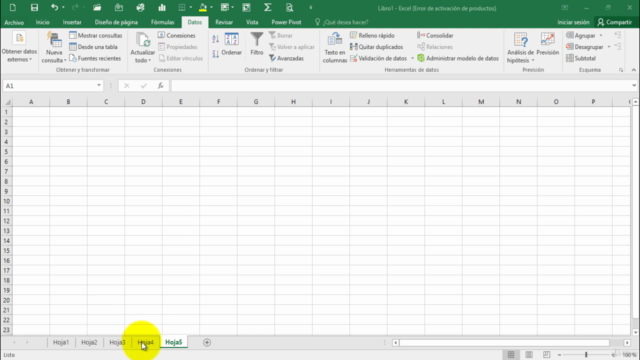
Task: Click Iniciar sesión
Action: click(x=573, y=22)
